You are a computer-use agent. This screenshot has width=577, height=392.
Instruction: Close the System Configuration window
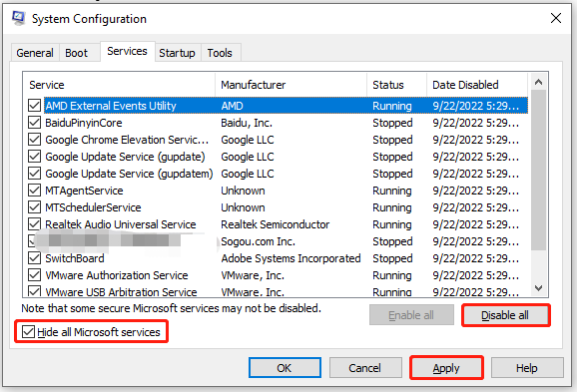556,18
